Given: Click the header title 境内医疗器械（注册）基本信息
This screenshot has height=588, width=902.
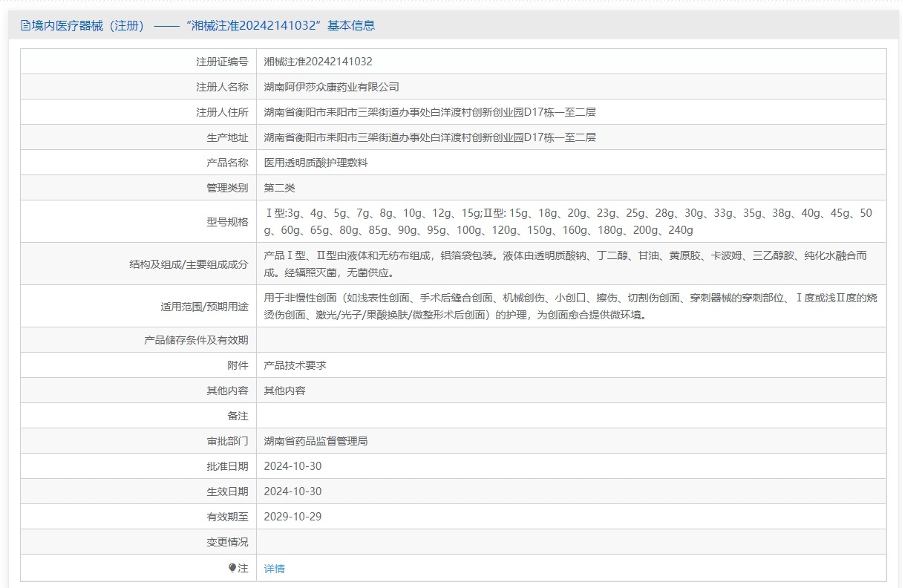Looking at the screenshot, I should (203, 25).
